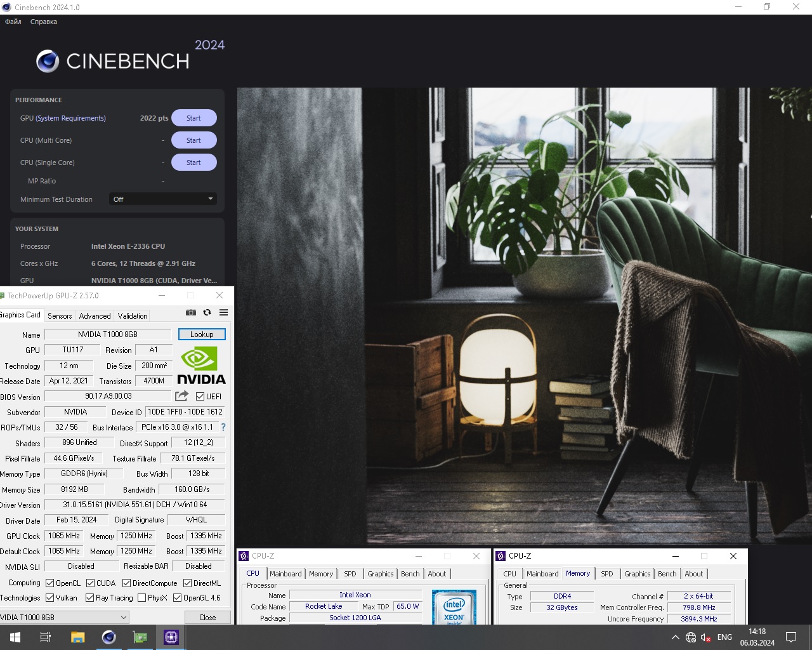The width and height of the screenshot is (812, 650).
Task: Open the Minimum Test Duration dropdown
Action: point(163,199)
